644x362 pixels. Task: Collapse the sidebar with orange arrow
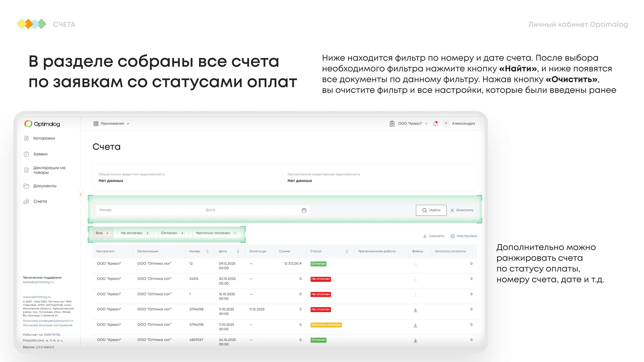80,194
